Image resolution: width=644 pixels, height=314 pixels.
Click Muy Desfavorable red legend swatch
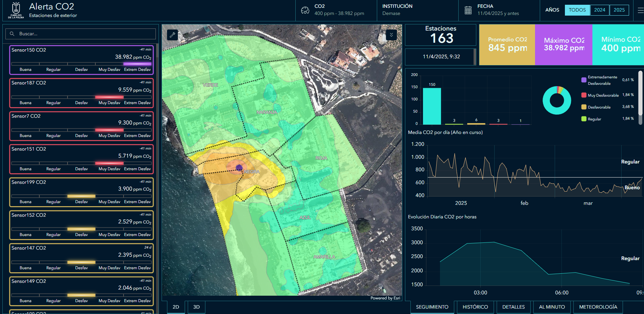[584, 95]
